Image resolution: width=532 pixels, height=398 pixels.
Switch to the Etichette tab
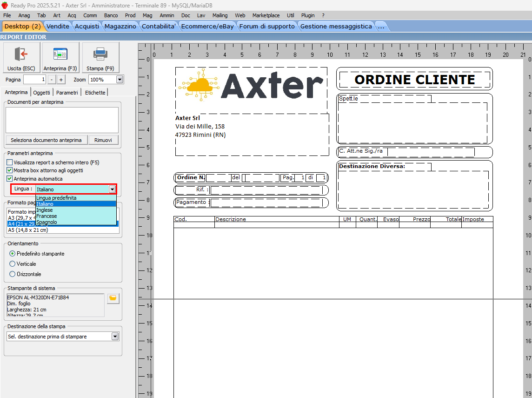(95, 92)
